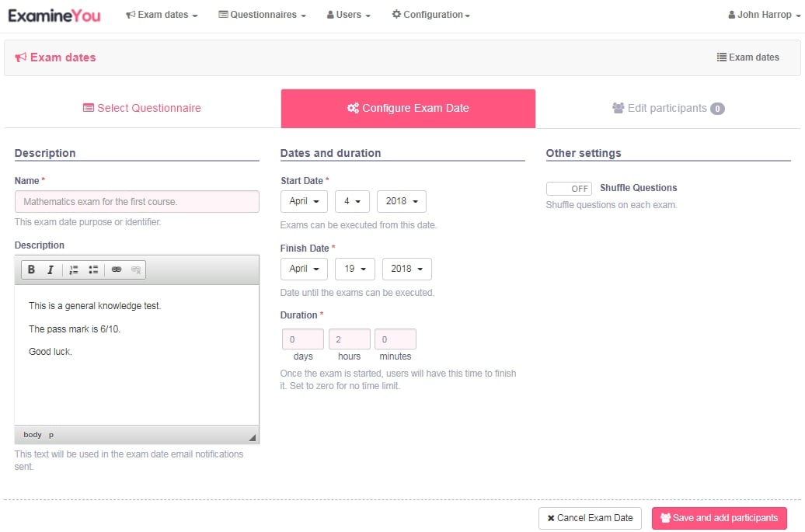
Task: Open the Finish Date day dropdown
Action: pos(355,269)
